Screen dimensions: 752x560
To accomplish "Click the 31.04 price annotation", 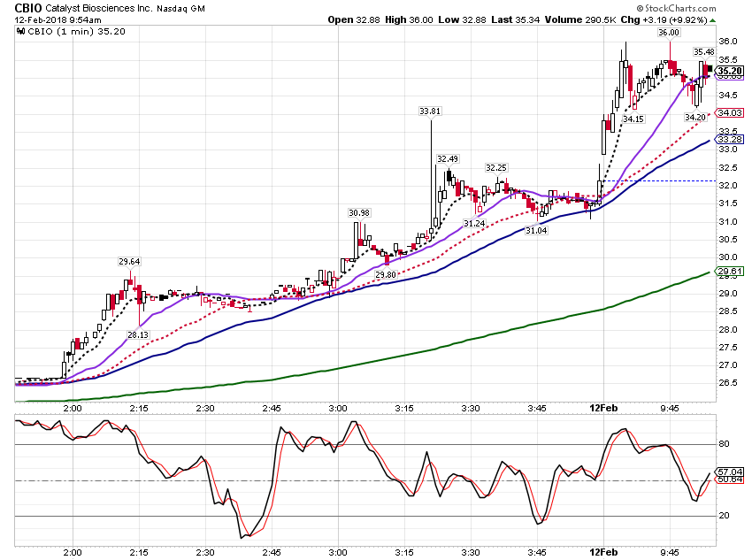I will coord(536,230).
